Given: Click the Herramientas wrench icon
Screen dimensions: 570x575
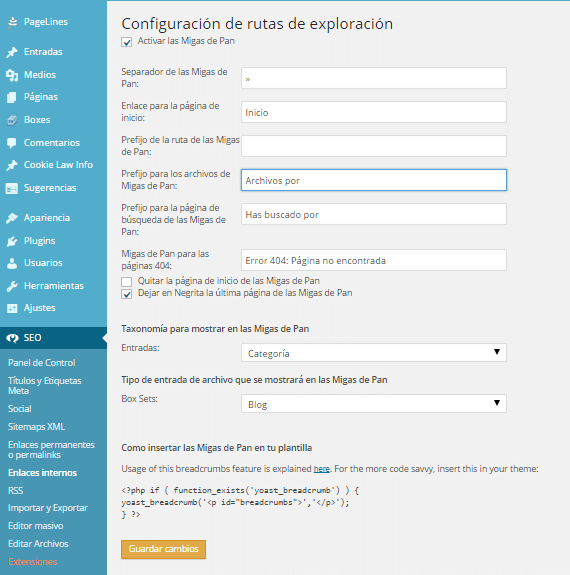Looking at the screenshot, I should click(x=12, y=286).
